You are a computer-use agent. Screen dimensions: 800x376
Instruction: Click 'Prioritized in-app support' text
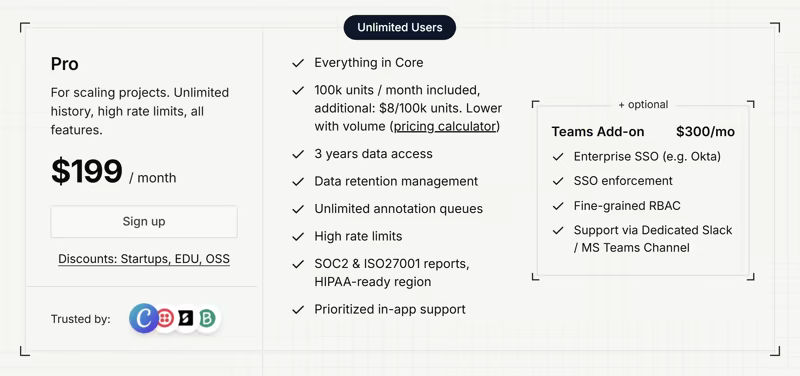coord(390,309)
